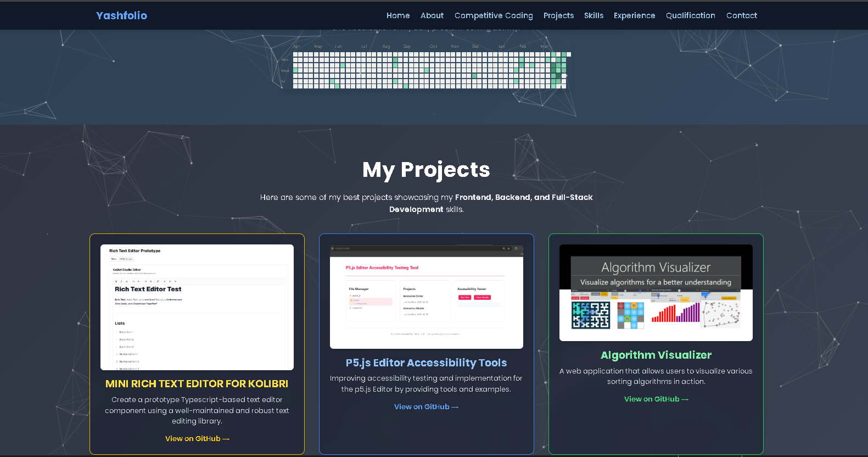View Kolibri text editor on GitHub
The image size is (868, 457).
[x=197, y=438]
